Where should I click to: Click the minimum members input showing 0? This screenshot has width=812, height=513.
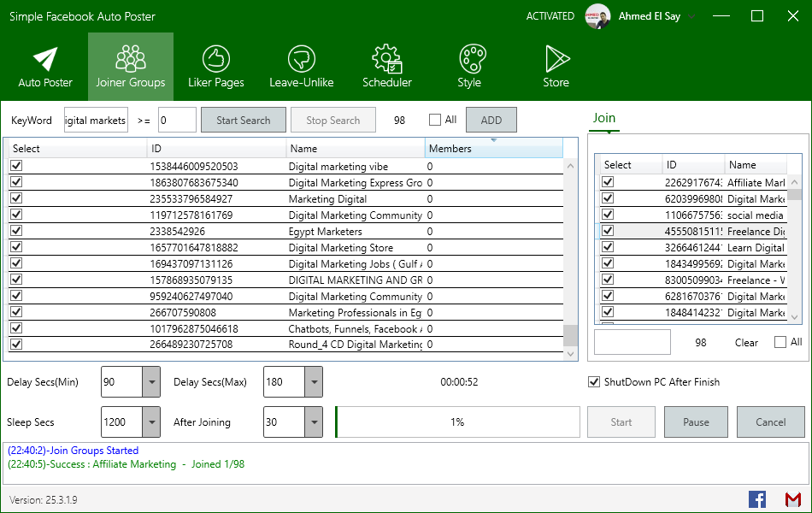click(177, 121)
